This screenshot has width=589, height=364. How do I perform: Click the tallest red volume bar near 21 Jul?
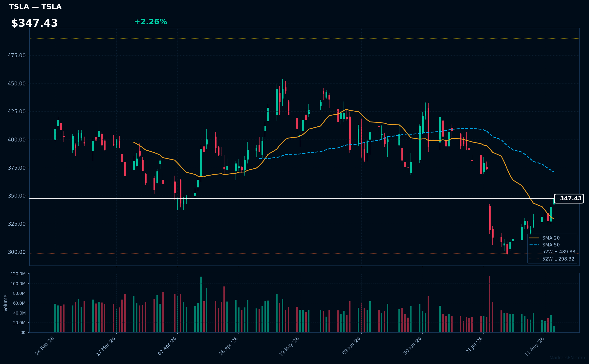point(490,304)
